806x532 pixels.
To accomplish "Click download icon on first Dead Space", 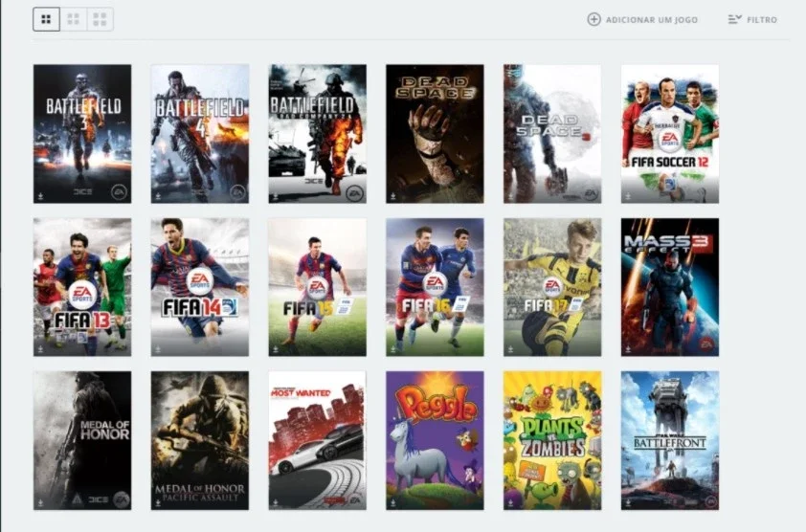I will (393, 196).
